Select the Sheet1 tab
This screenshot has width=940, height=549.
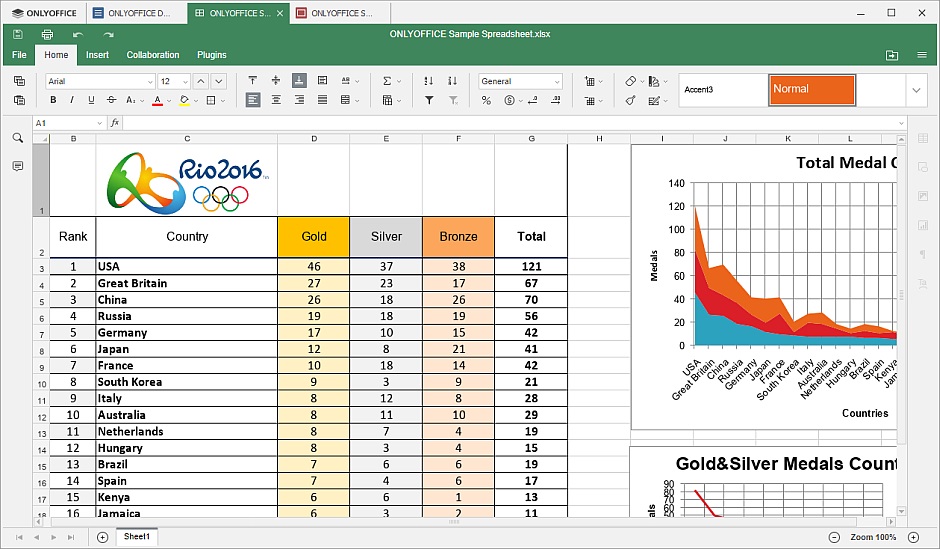point(137,537)
